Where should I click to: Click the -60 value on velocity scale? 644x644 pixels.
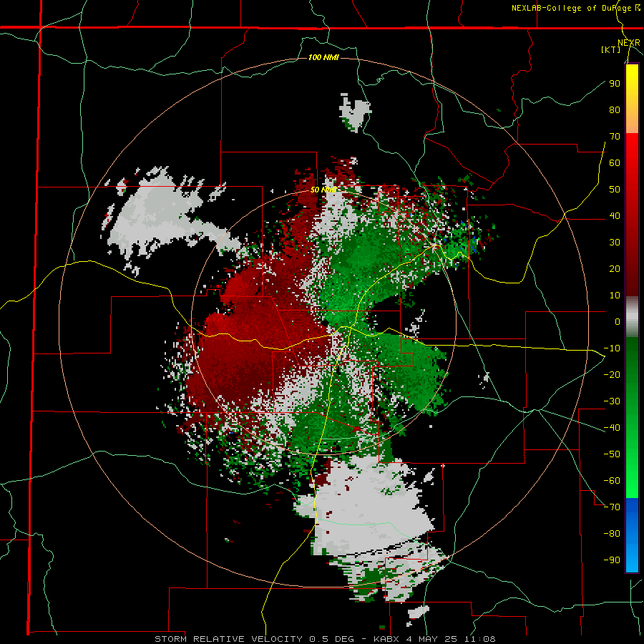point(612,481)
